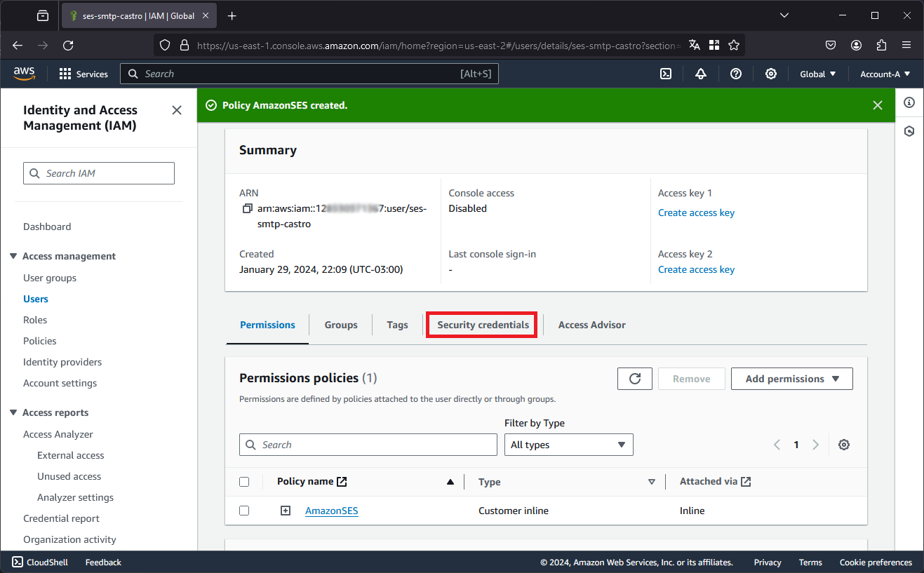Open the Global region selector
Screen dimensions: 924x573
818,74
